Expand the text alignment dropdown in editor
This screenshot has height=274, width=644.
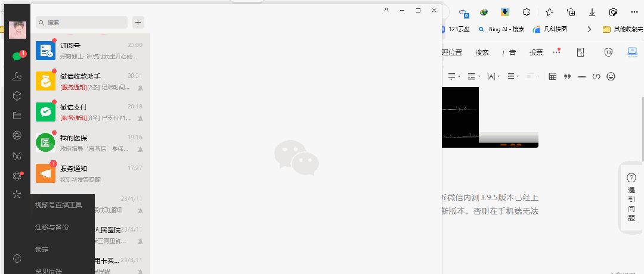(454, 76)
